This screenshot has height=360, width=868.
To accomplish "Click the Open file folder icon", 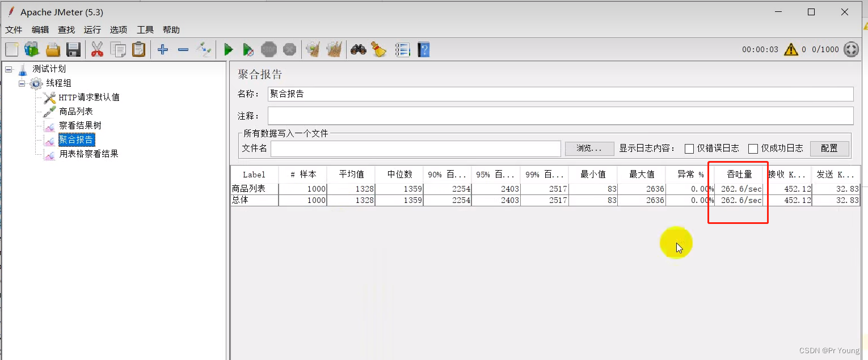I will pos(53,50).
